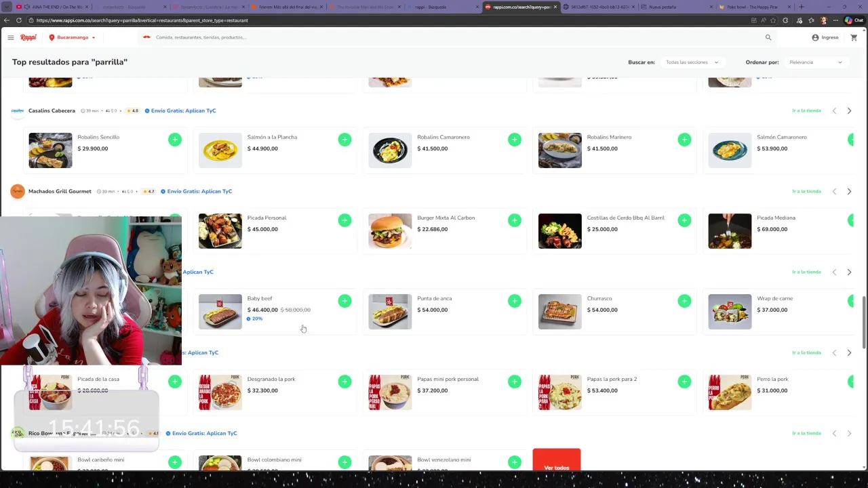Click Ir a la tienda for Rico Bowl
868x488 pixels.
(x=806, y=433)
